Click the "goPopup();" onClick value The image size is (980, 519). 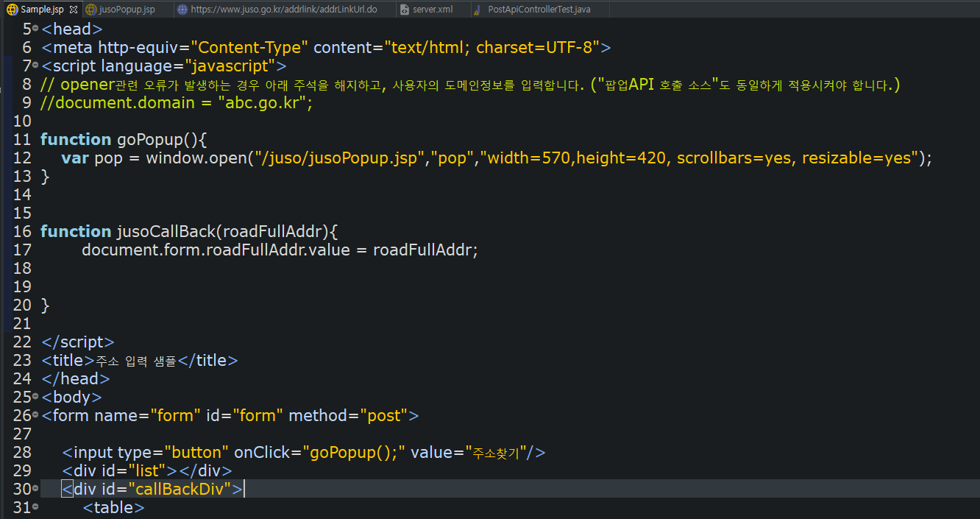(354, 453)
